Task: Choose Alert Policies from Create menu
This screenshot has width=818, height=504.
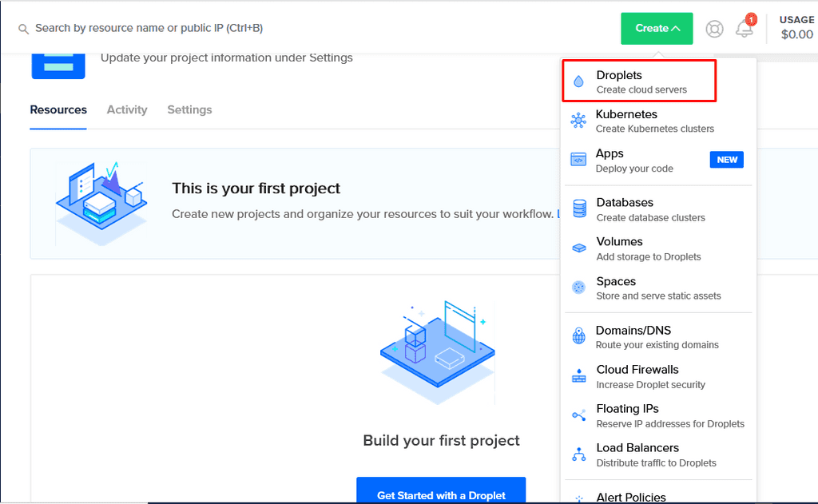Action: 630,497
